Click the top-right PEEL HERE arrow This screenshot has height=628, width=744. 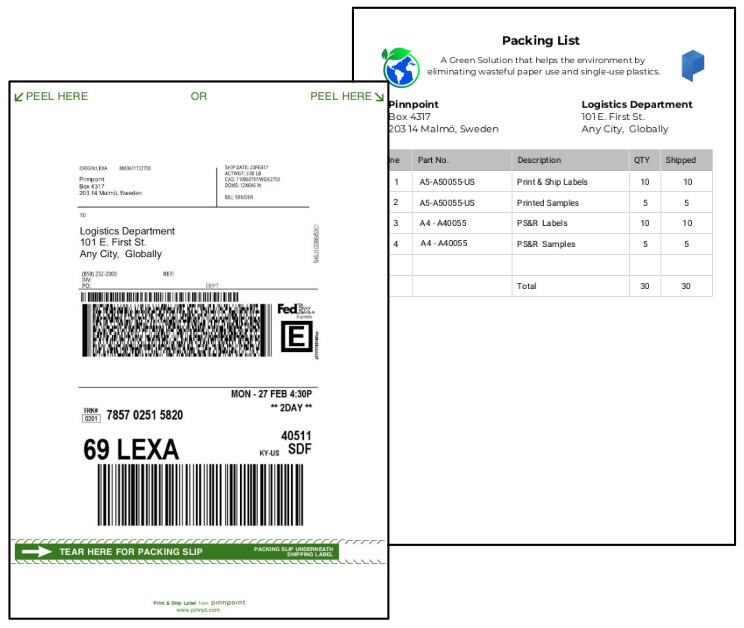pyautogui.click(x=379, y=97)
